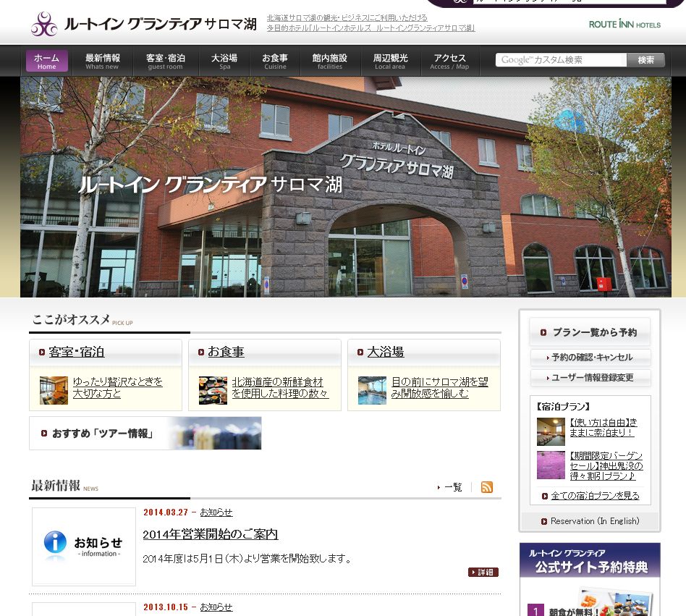
Task: Click プラン一覧から予約 reservation button
Action: pos(590,332)
